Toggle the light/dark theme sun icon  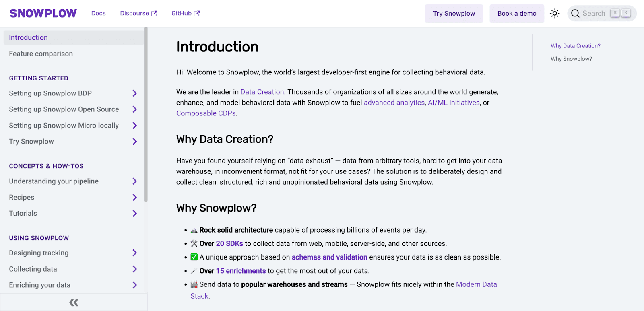[x=555, y=13]
